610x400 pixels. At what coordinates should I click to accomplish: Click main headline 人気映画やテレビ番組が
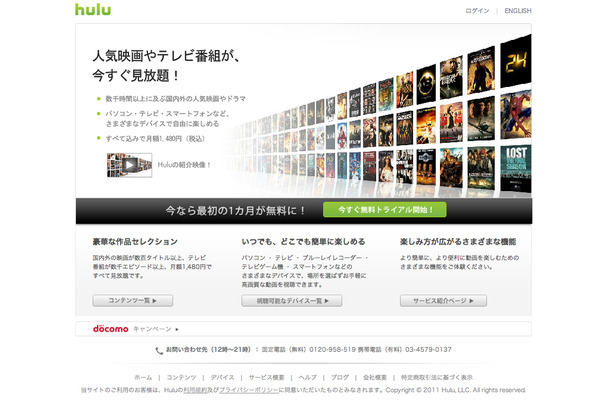tap(166, 56)
